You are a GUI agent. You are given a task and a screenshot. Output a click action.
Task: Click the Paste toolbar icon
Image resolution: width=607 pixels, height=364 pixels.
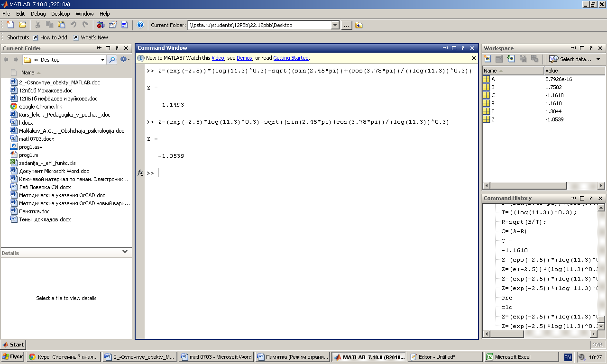click(61, 25)
